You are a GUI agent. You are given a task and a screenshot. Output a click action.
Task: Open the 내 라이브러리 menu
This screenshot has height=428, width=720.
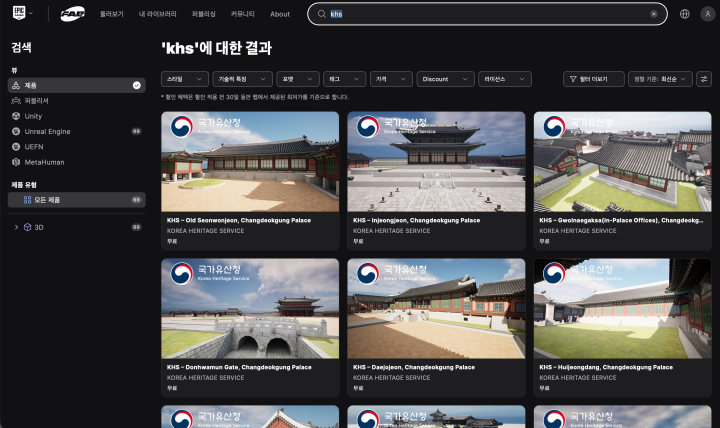pos(158,14)
